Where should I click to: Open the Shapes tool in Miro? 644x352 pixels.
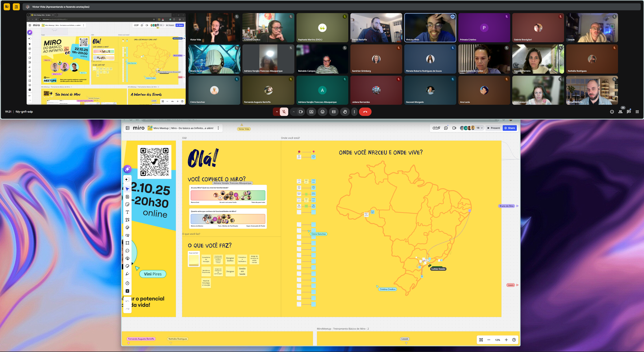tap(127, 220)
